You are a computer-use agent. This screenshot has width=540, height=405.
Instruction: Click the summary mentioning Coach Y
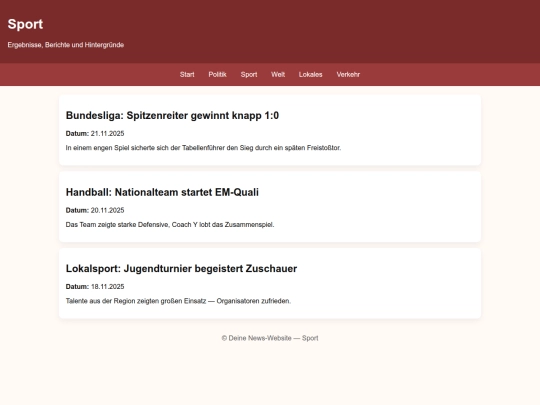click(170, 225)
